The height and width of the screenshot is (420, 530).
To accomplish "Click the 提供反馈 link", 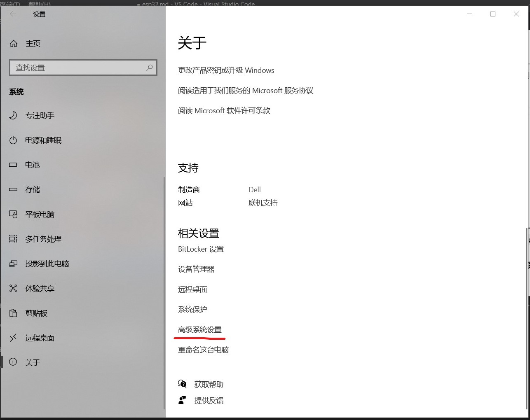I will pos(209,400).
